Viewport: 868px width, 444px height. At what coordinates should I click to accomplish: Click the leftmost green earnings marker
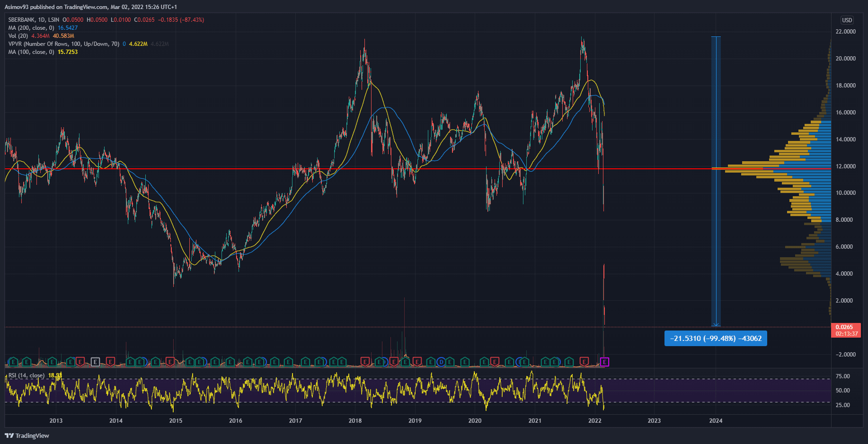pyautogui.click(x=13, y=362)
